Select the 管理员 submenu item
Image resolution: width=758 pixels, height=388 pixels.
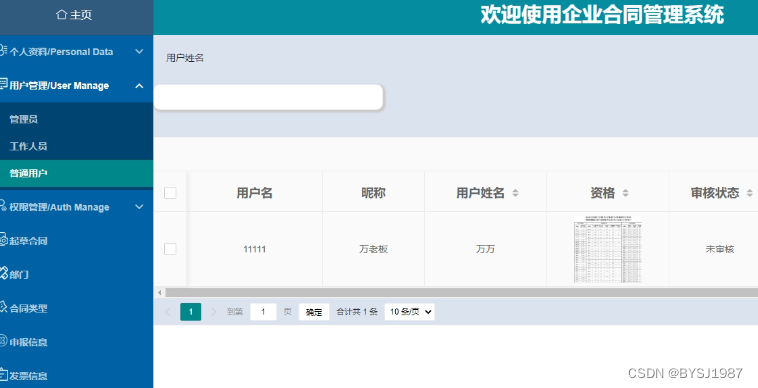(76, 119)
